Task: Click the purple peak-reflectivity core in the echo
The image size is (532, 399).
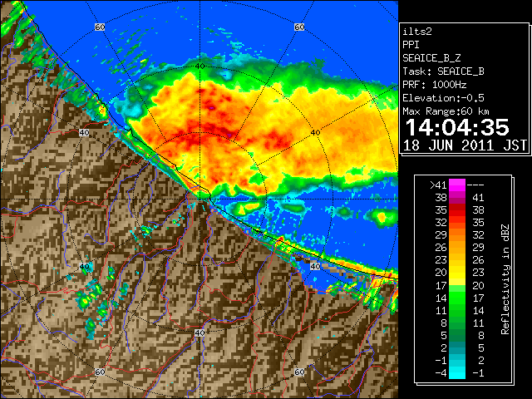Action: pyautogui.click(x=211, y=107)
